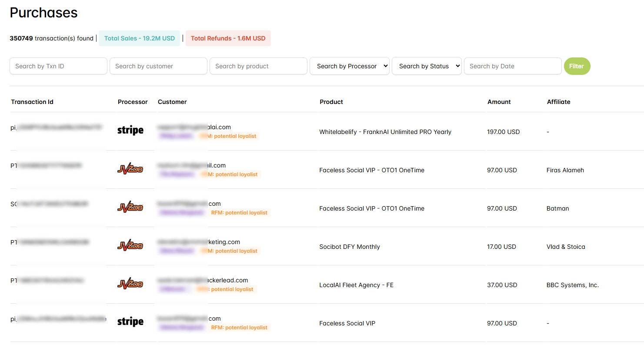Click the Product column header

click(x=331, y=102)
